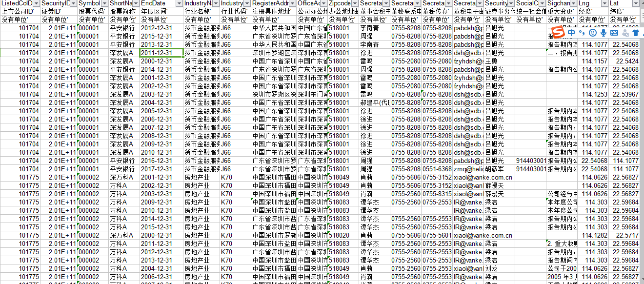Open the Zipcode filter dropdown
This screenshot has height=284, width=644.
(355, 3)
